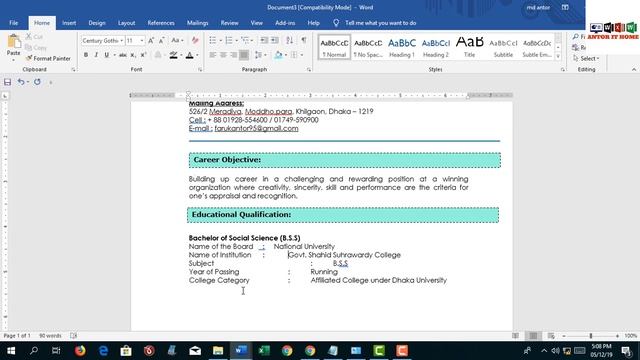Sort the selected text with Sort icon

click(x=289, y=40)
